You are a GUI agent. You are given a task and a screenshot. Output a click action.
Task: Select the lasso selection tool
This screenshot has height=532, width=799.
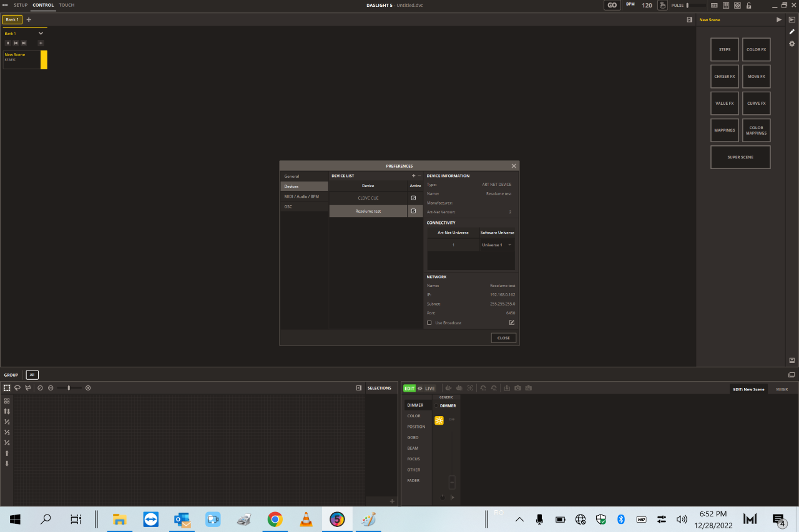point(17,388)
